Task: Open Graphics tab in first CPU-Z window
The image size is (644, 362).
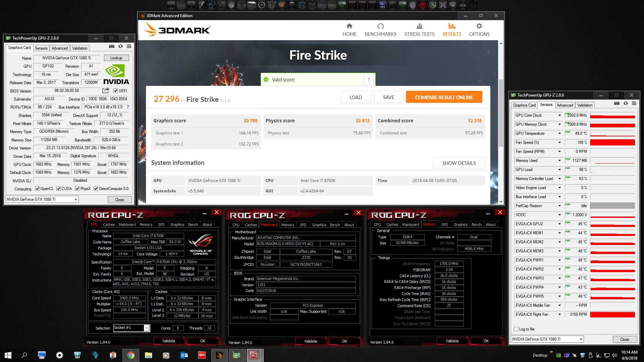Action: (x=177, y=225)
